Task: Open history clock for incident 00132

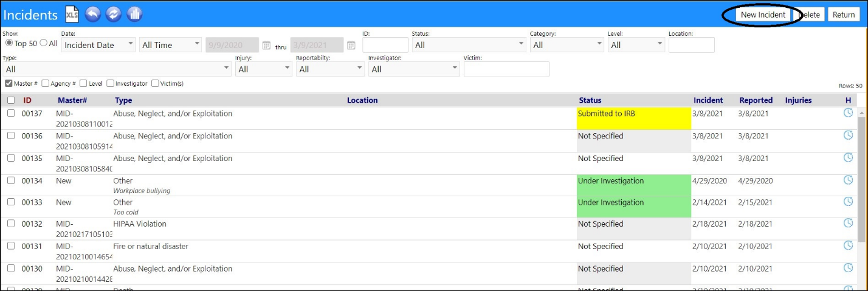Action: (849, 224)
